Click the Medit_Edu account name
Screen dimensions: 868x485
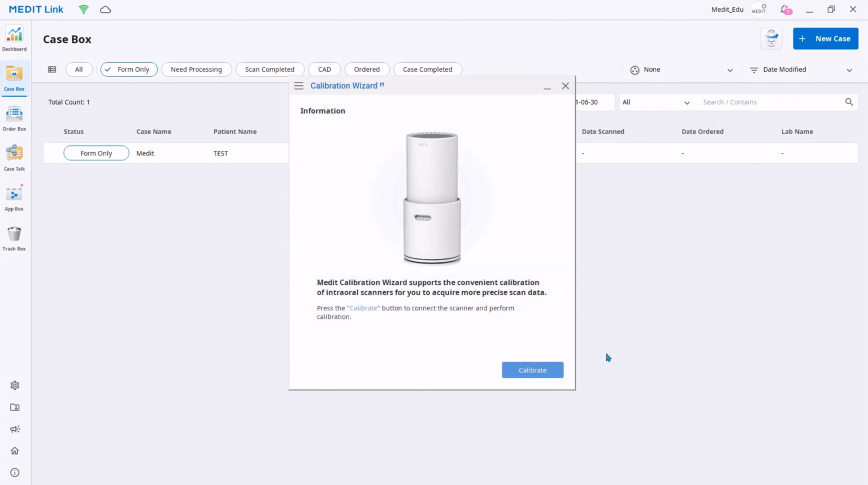coord(727,10)
